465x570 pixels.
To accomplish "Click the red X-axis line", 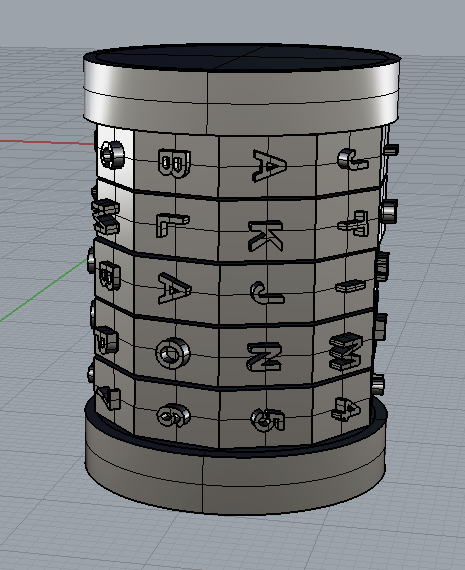I will coord(47,142).
